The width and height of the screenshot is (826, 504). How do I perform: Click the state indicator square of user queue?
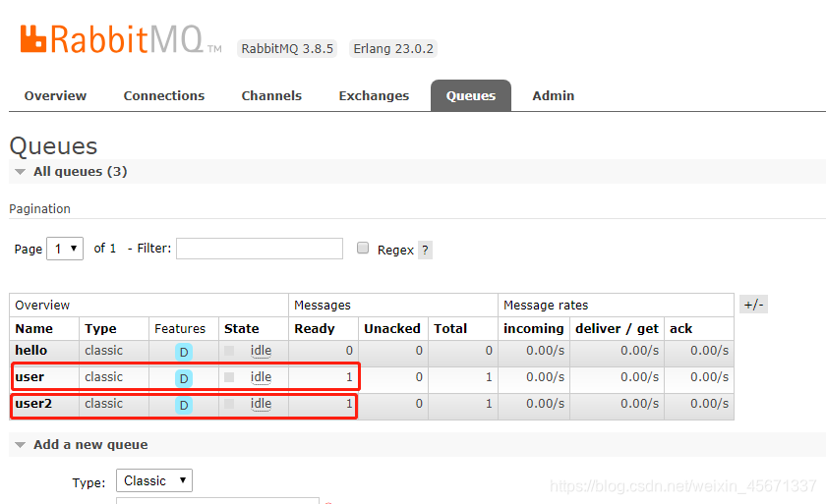point(229,377)
